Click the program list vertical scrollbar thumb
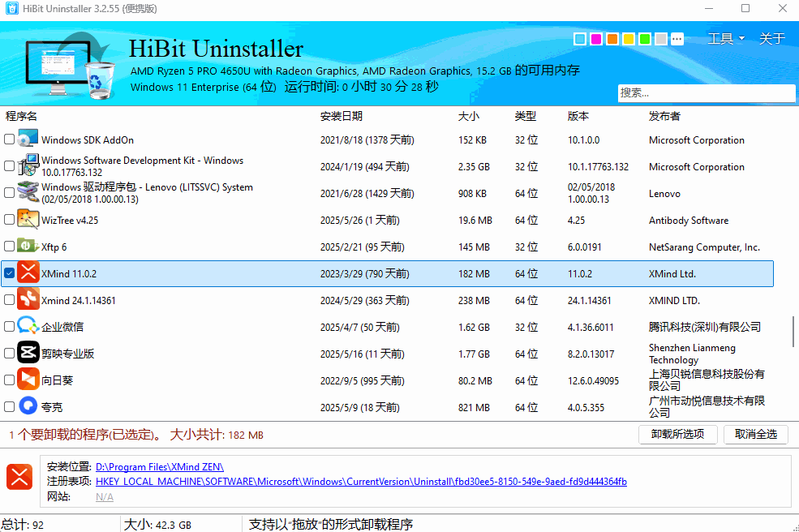The height and width of the screenshot is (532, 799). [793, 331]
